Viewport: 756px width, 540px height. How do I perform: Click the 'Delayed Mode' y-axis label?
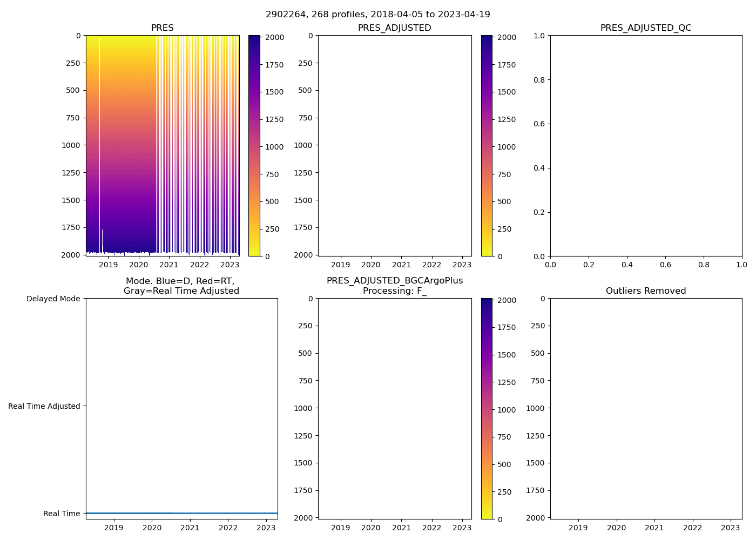(x=53, y=299)
